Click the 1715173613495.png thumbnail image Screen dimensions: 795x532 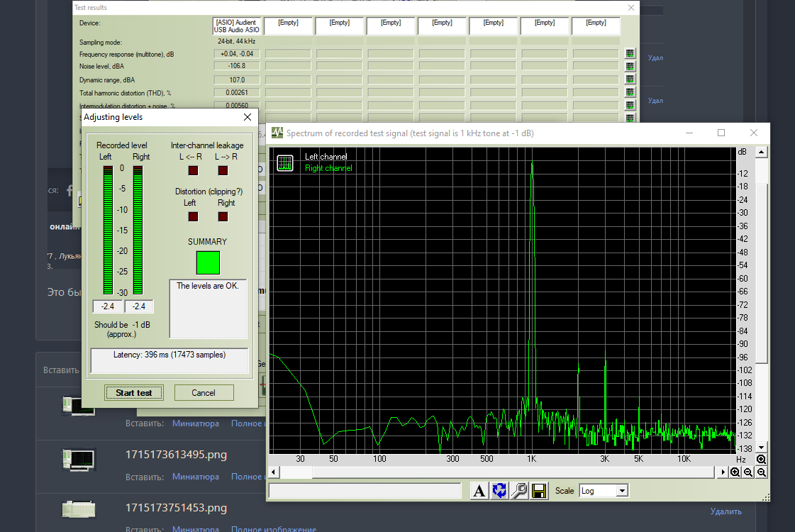click(x=78, y=459)
